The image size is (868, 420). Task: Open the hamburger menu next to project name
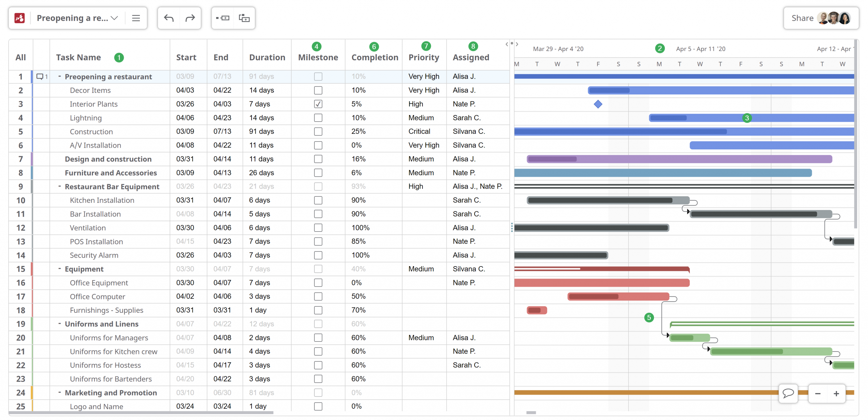[136, 18]
